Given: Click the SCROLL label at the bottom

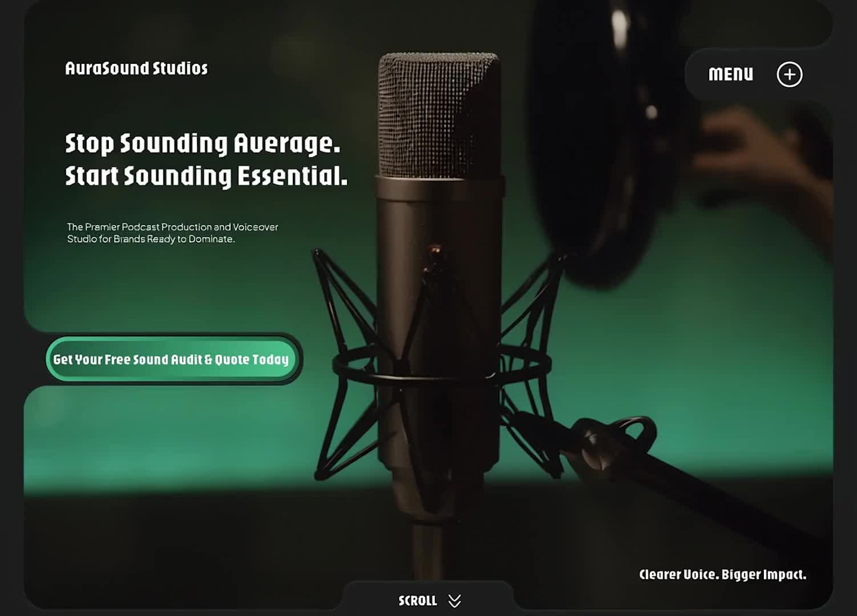Looking at the screenshot, I should pyautogui.click(x=418, y=600).
